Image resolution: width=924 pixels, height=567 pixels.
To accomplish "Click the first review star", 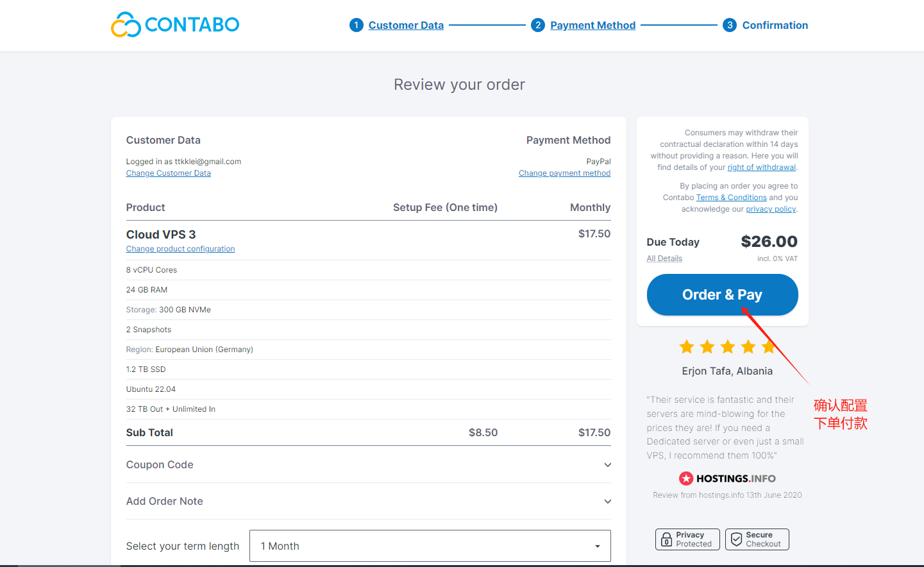I will 687,347.
